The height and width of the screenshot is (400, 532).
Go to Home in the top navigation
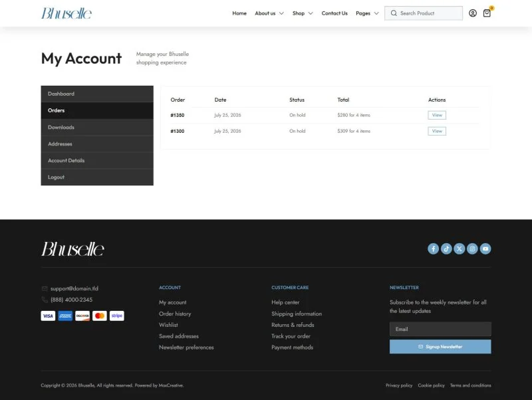(239, 13)
